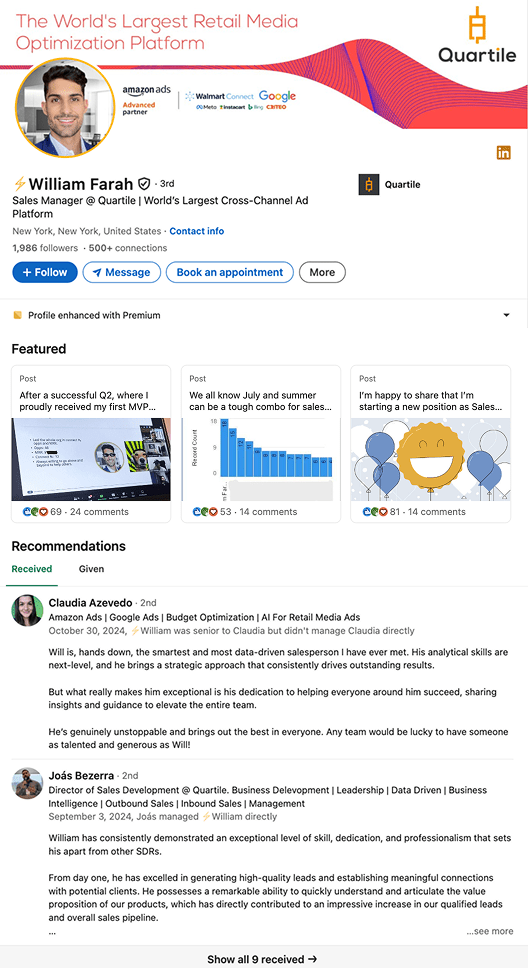Click Google logo in banner
The width and height of the screenshot is (528, 968).
(x=277, y=96)
